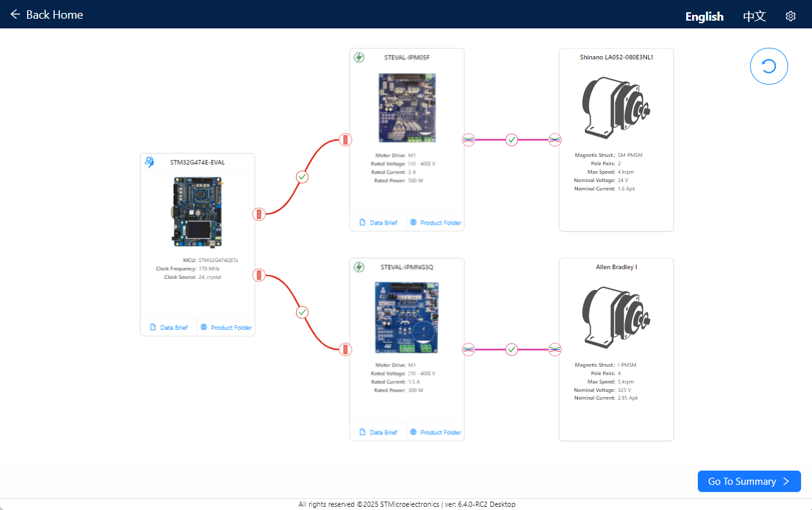This screenshot has width=812, height=510.
Task: Click red connector port on STEVAL-IPMNG3Q card
Action: click(346, 349)
